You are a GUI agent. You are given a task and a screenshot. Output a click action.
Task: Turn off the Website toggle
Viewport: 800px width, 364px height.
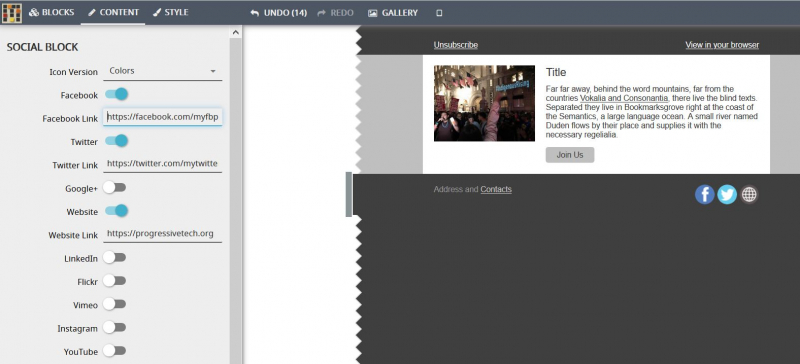coord(116,210)
